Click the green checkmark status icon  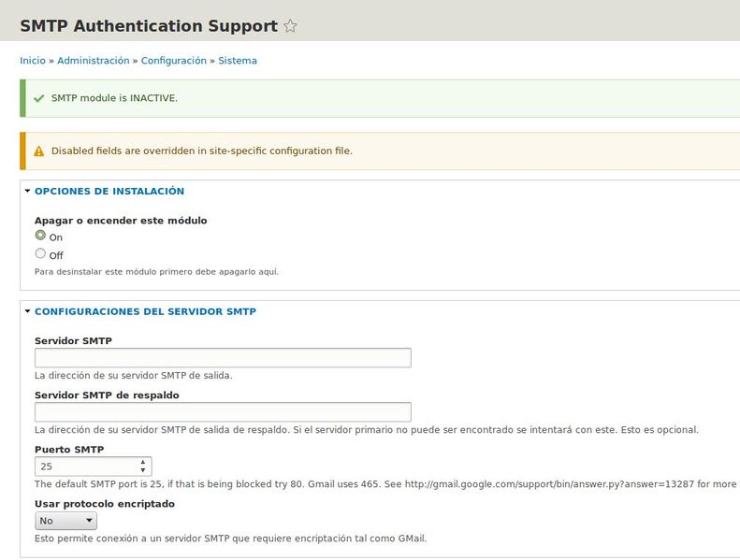tap(39, 98)
